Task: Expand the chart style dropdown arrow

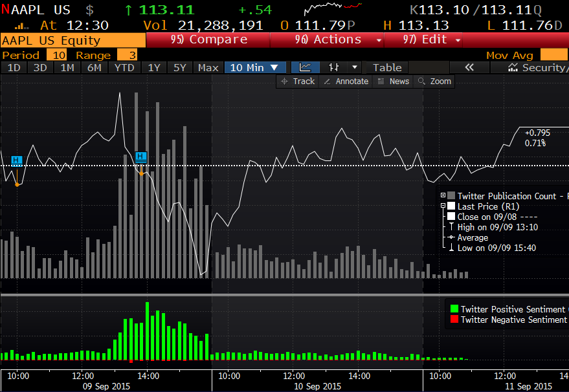Action: click(355, 67)
